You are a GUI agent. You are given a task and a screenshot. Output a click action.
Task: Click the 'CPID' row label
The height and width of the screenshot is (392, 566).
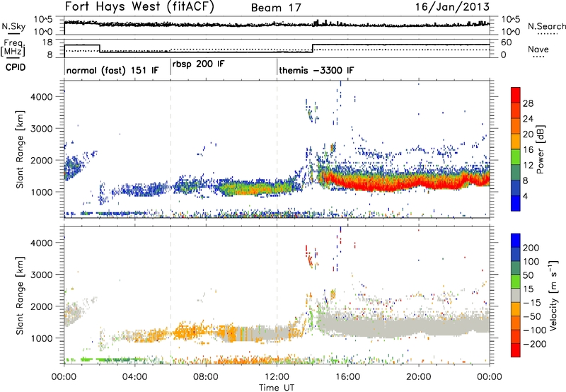coord(16,67)
